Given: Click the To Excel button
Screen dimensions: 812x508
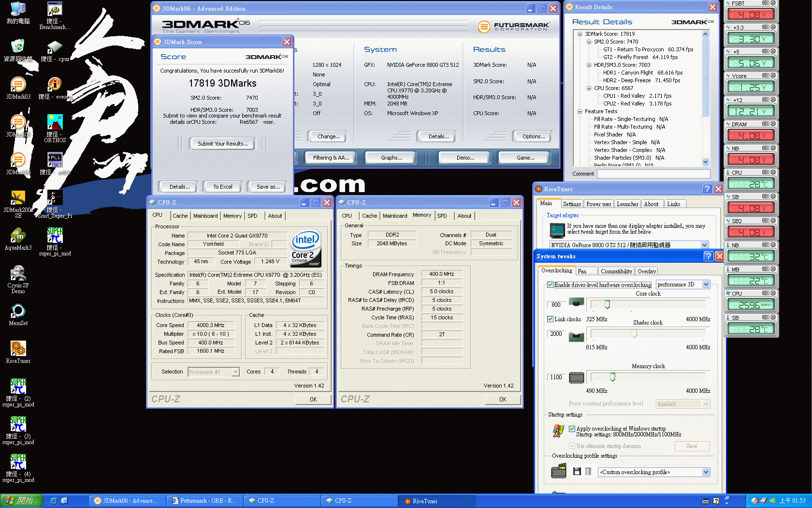Looking at the screenshot, I should (223, 187).
